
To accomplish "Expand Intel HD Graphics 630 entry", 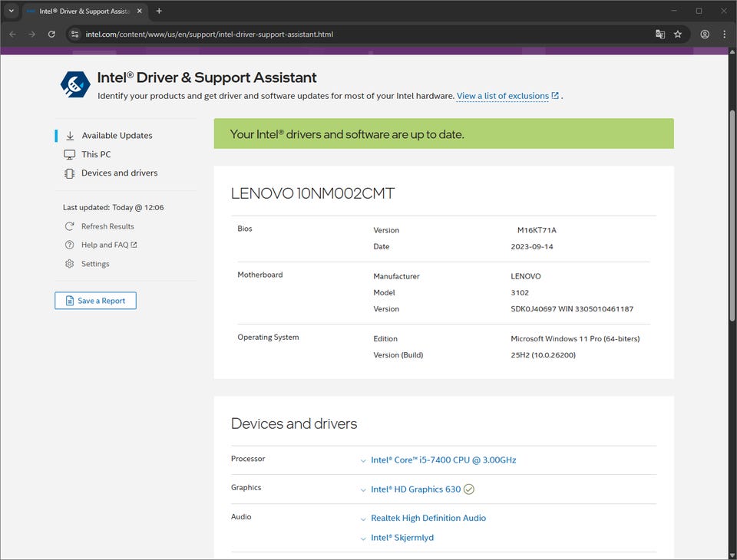I will (x=415, y=489).
